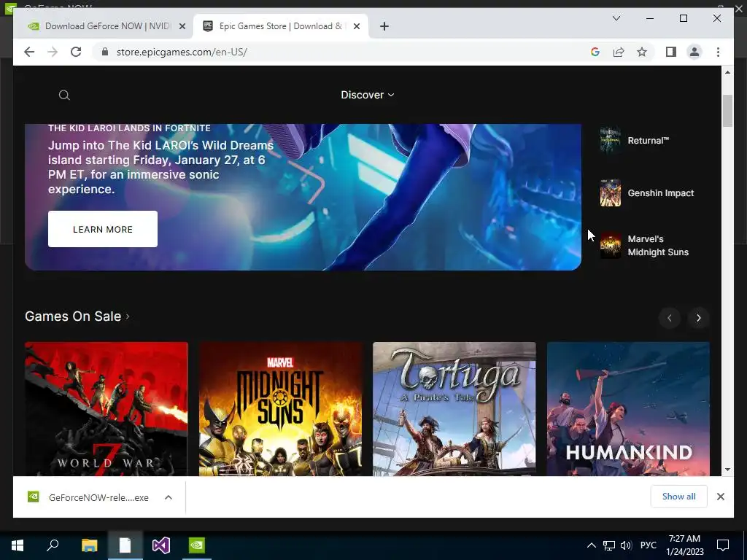Screen dimensions: 747x560
Task: Close the downloads bar
Action: pos(720,497)
